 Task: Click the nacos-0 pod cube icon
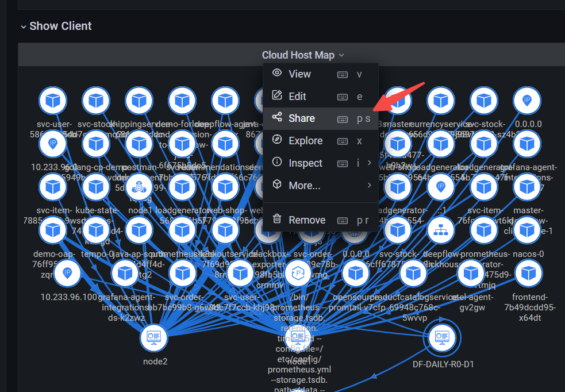[528, 230]
